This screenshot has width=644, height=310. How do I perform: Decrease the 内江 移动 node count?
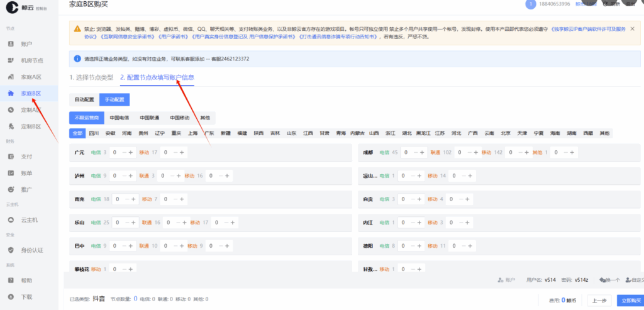tap(460, 223)
